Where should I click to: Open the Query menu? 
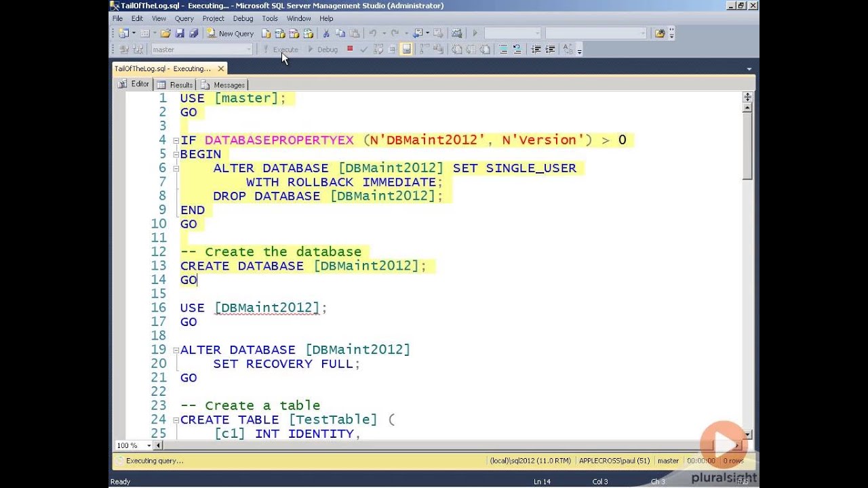pos(184,18)
